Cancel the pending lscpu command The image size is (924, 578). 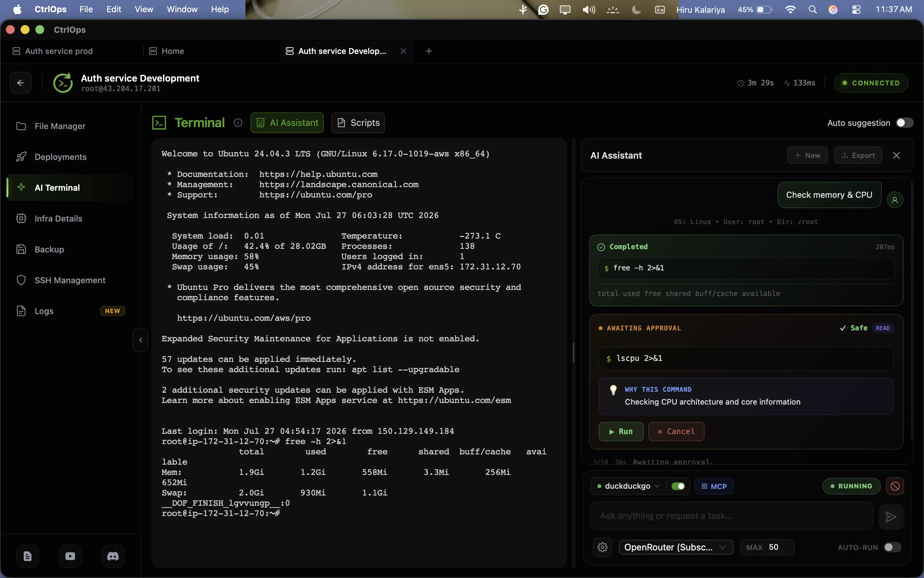point(676,432)
